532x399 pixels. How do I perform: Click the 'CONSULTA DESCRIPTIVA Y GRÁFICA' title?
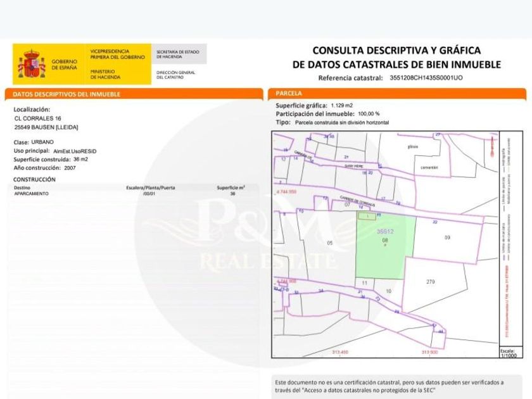(x=396, y=50)
